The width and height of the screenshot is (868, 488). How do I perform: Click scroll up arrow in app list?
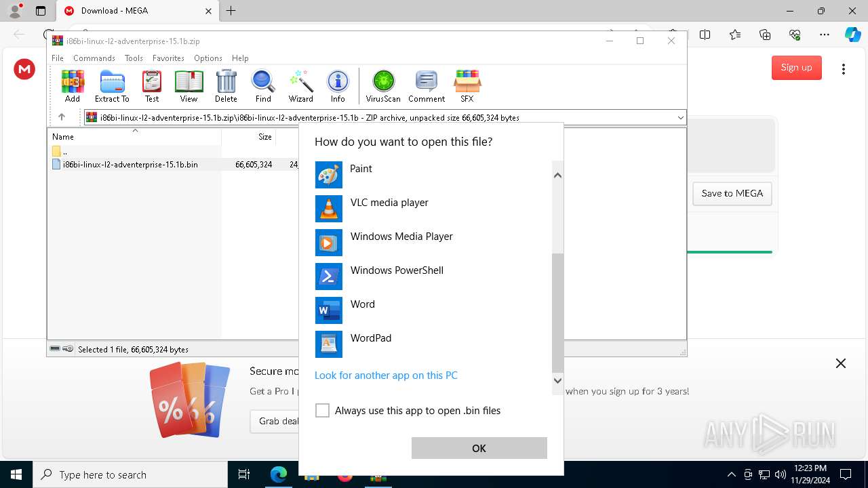pyautogui.click(x=557, y=176)
